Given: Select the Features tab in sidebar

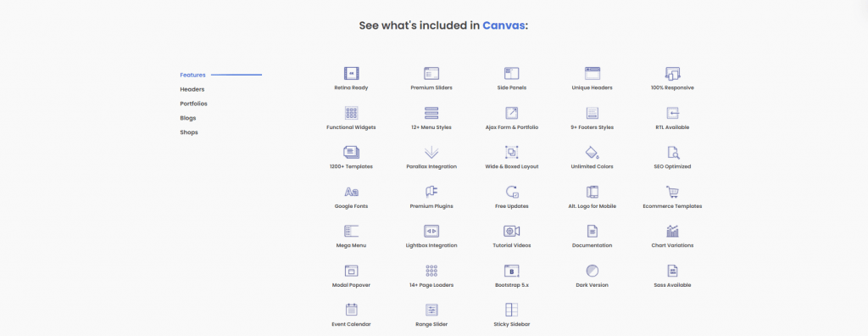Looking at the screenshot, I should pyautogui.click(x=192, y=75).
